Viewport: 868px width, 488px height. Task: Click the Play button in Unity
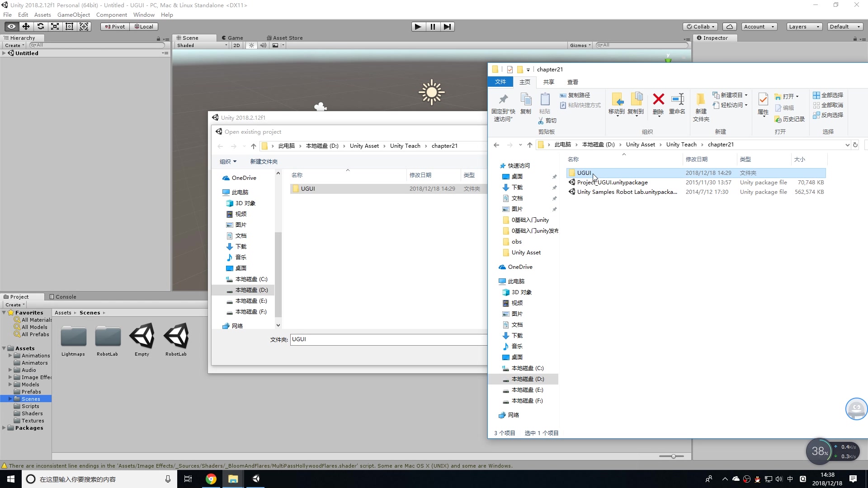coord(418,27)
